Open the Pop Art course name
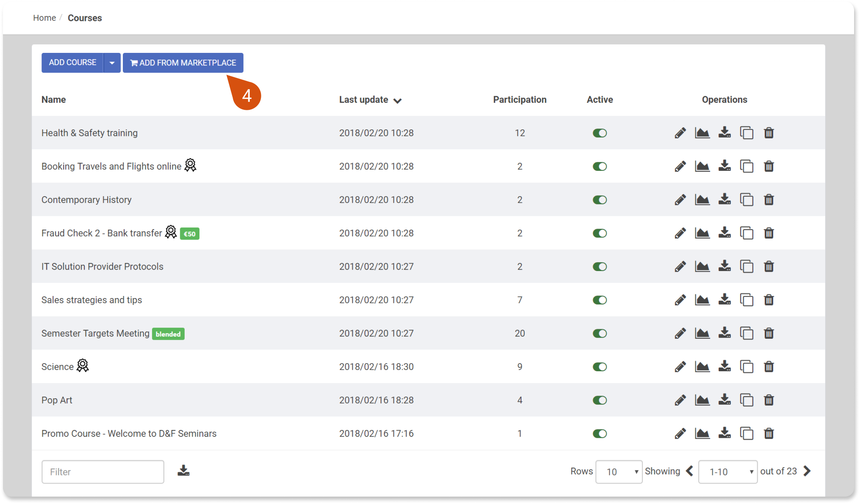Viewport: 860px width, 504px height. click(57, 400)
